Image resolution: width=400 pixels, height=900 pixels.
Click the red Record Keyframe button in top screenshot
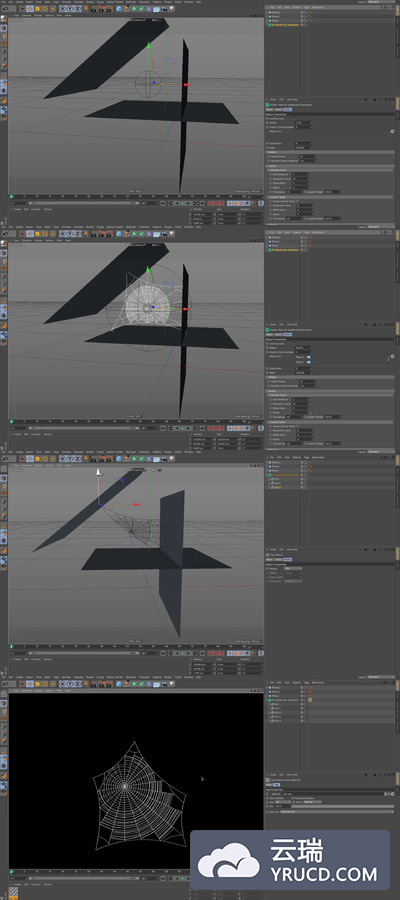(210, 203)
